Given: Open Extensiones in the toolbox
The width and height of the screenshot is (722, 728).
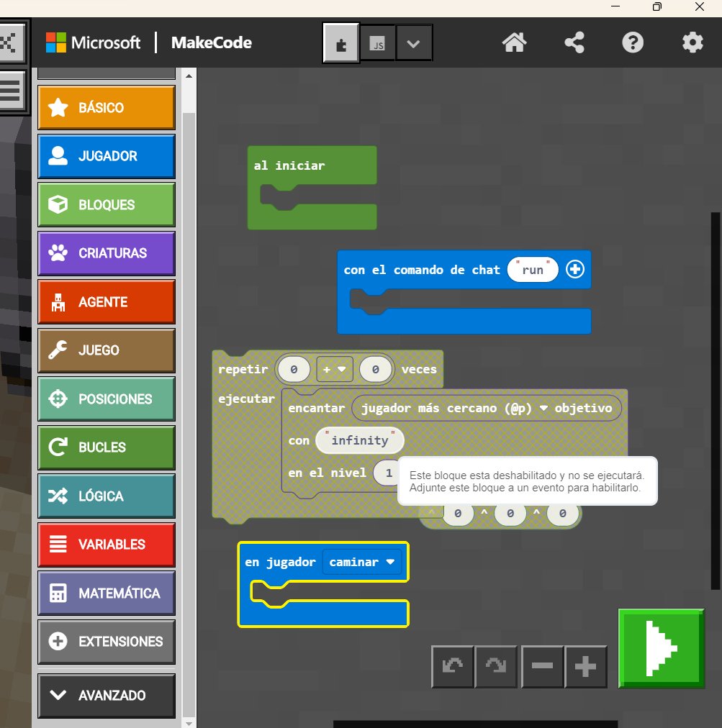Looking at the screenshot, I should pyautogui.click(x=107, y=642).
